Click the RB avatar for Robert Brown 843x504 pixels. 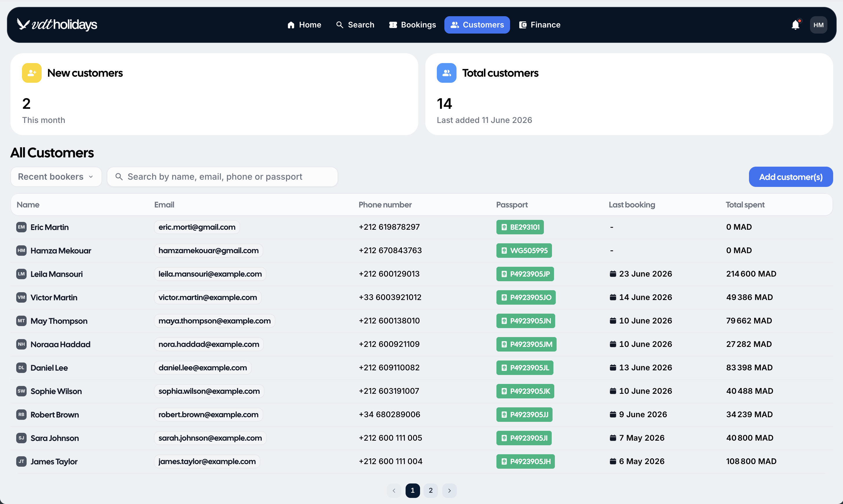pos(21,414)
